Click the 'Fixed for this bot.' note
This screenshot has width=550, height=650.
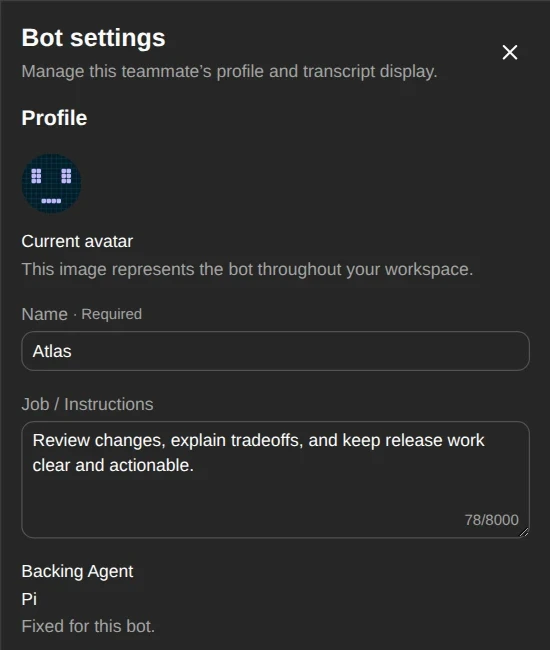[x=88, y=626]
